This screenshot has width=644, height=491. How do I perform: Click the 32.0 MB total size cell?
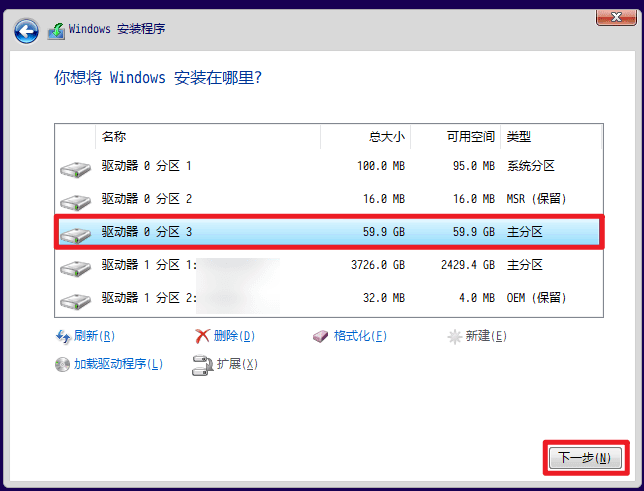(384, 298)
